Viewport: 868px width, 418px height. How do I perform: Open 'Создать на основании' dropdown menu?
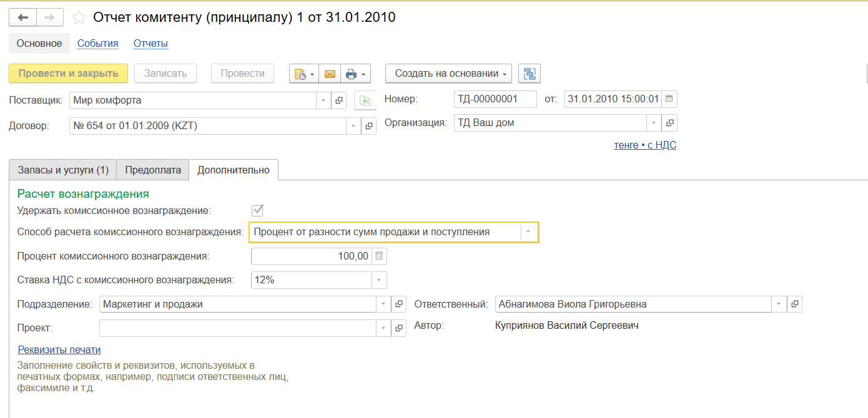(x=448, y=74)
